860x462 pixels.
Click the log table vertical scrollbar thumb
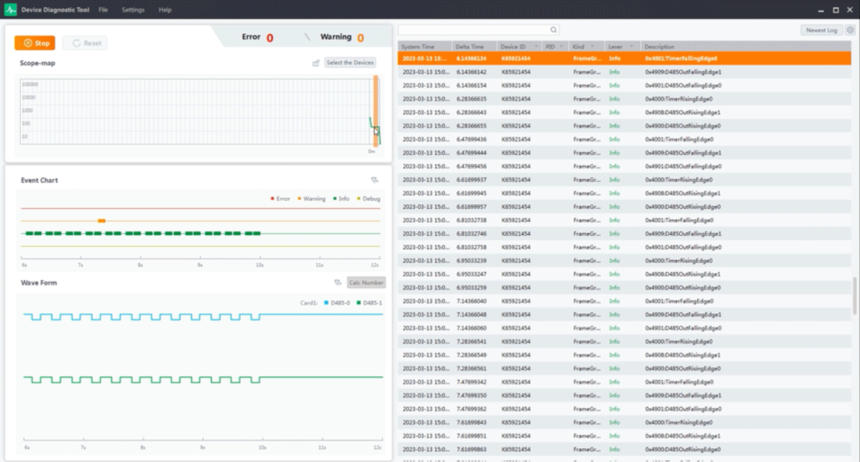point(853,295)
